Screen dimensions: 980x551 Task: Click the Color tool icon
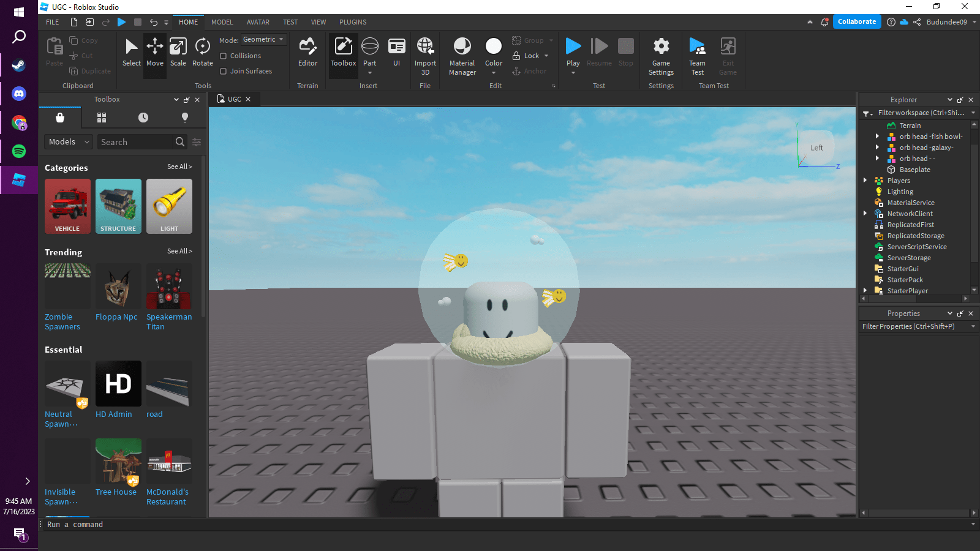494,46
